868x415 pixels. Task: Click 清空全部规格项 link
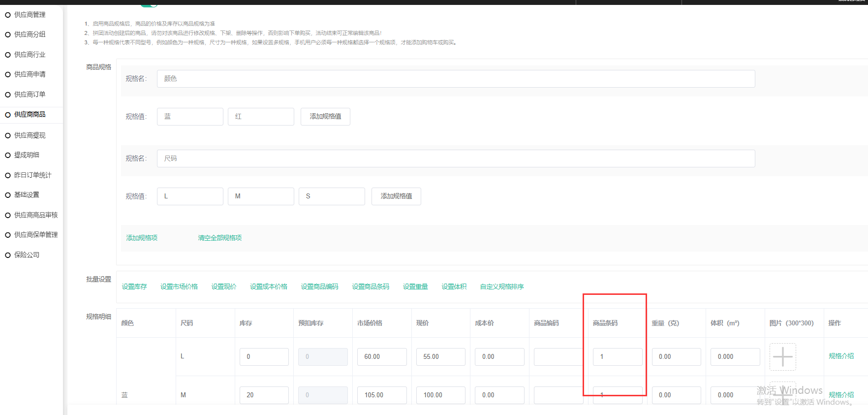pyautogui.click(x=219, y=238)
